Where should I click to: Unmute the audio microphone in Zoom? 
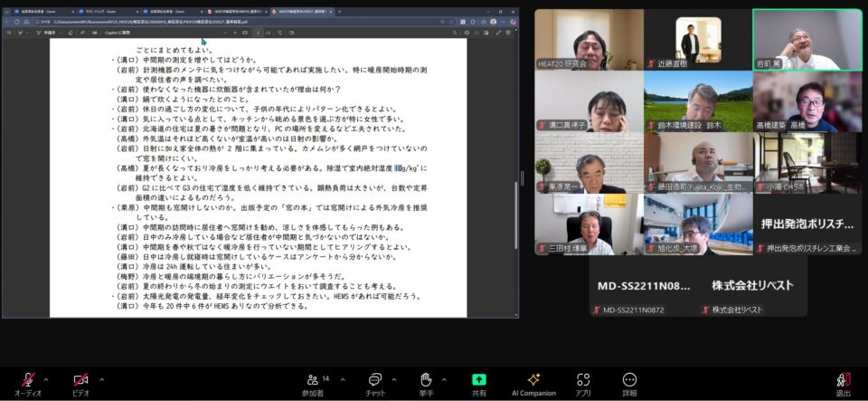tap(27, 379)
